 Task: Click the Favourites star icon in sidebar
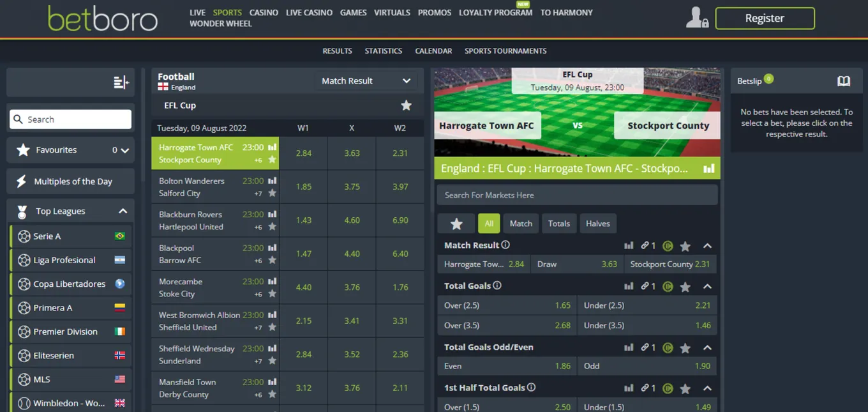(23, 150)
